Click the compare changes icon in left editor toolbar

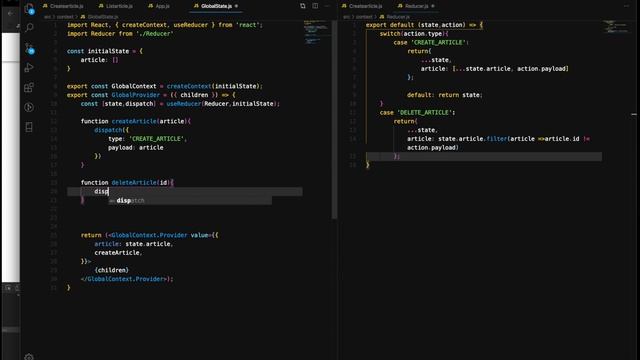click(302, 6)
